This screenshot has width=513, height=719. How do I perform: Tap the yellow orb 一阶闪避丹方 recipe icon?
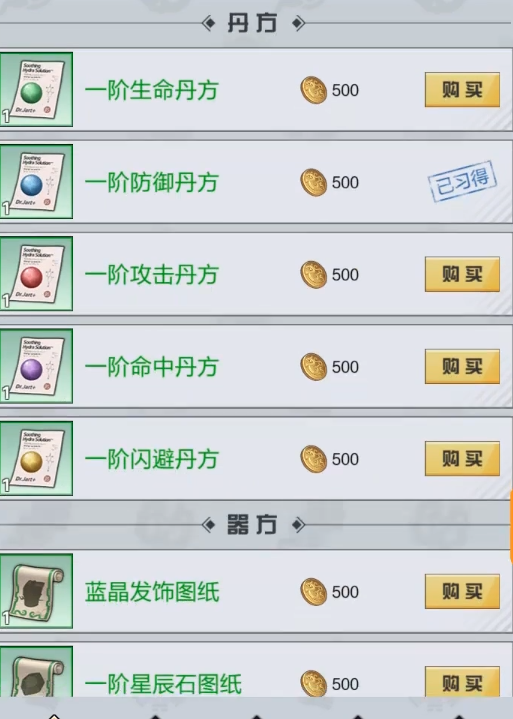[x=36, y=458]
